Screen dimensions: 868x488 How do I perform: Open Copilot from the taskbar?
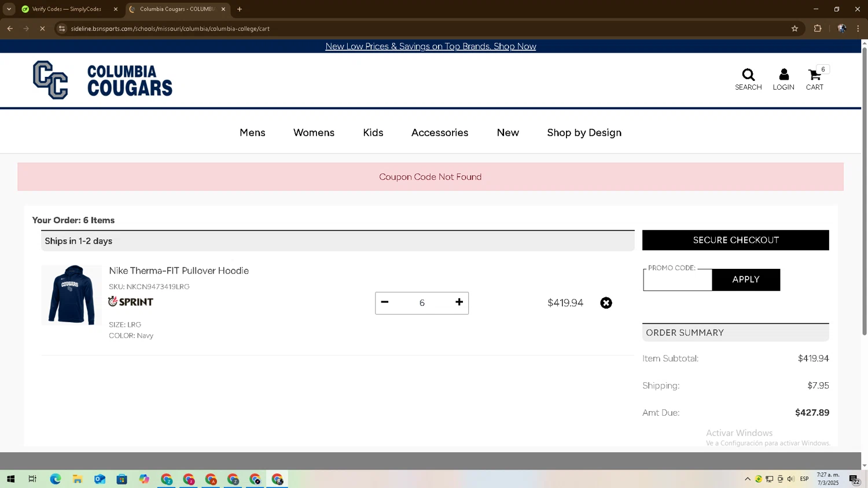144,479
